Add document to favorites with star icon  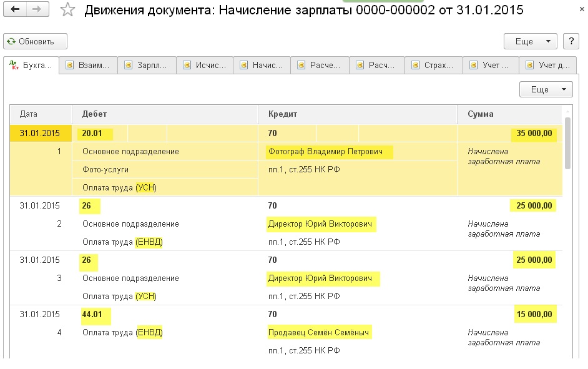click(67, 9)
